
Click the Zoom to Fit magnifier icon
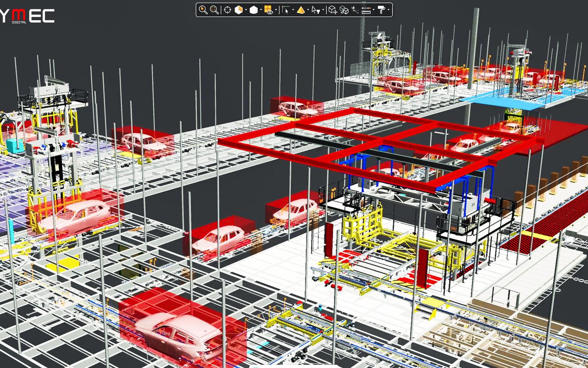coord(214,10)
